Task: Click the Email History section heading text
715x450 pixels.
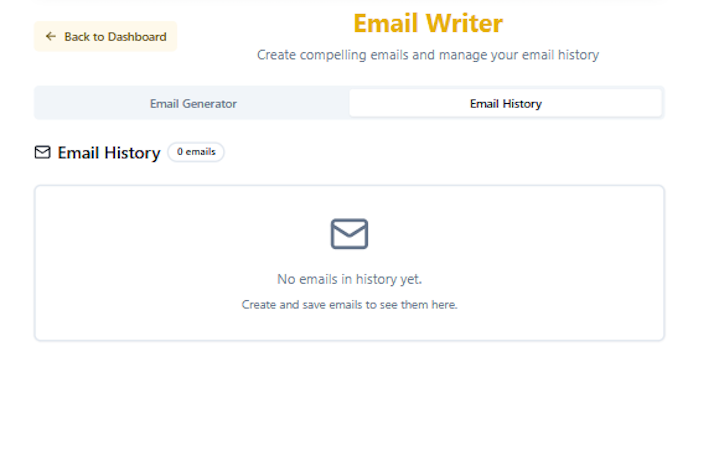Action: click(x=109, y=153)
